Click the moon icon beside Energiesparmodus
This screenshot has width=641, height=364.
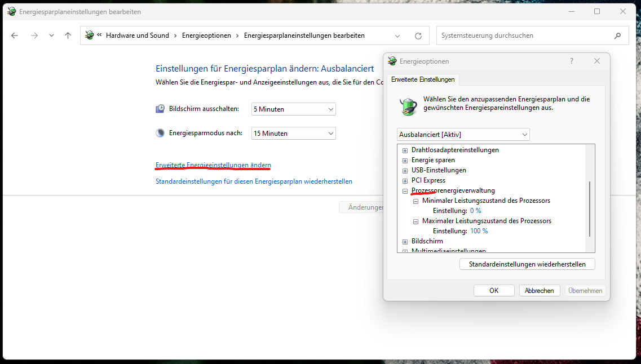160,133
